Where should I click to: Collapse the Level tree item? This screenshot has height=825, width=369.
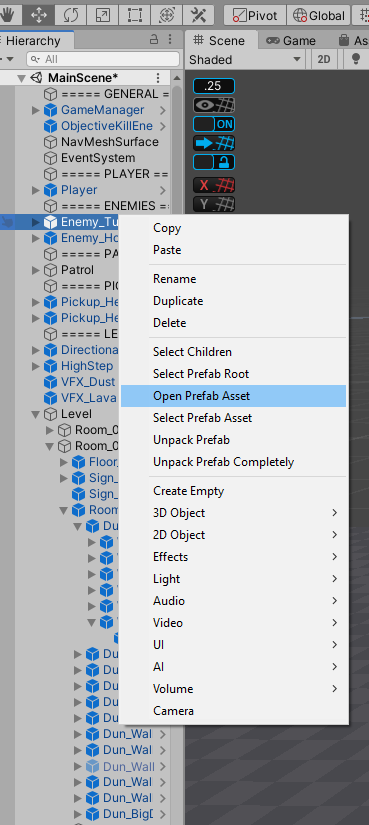[36, 414]
